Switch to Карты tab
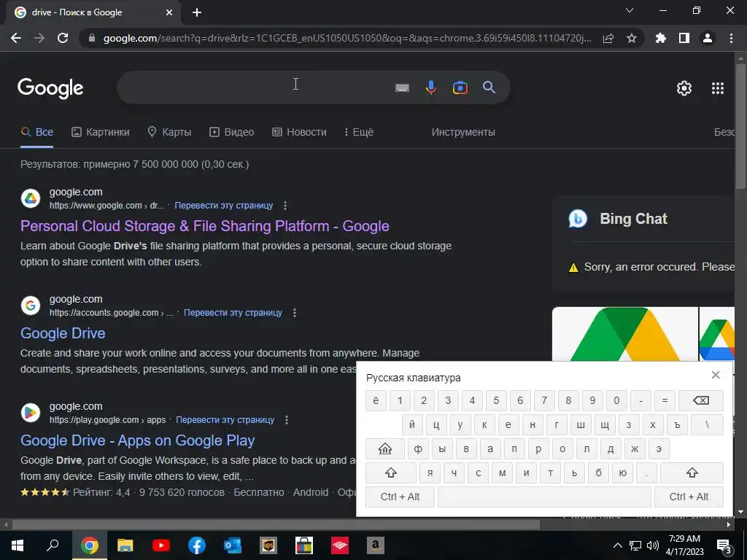 [169, 132]
